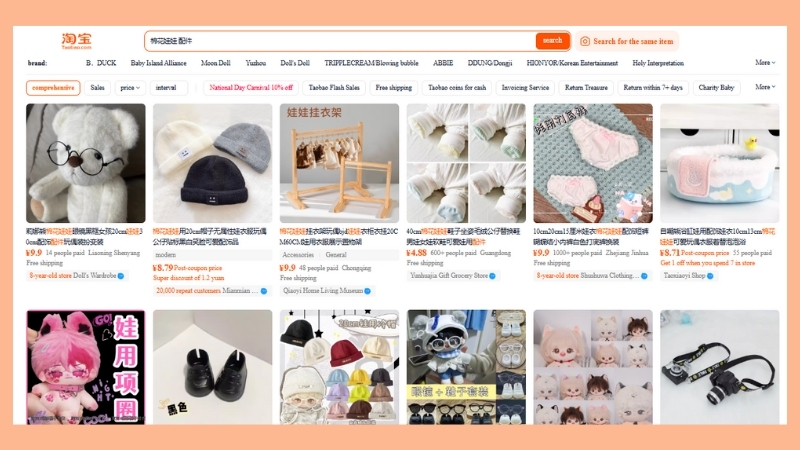This screenshot has height=450, width=800.
Task: Select the comprehensive sort tab
Action: coord(52,87)
